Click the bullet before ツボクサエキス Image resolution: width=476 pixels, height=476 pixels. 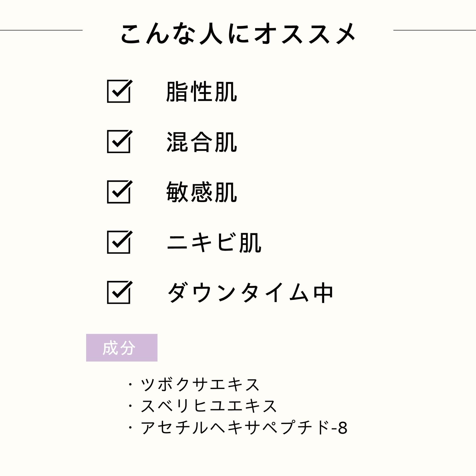pyautogui.click(x=130, y=384)
